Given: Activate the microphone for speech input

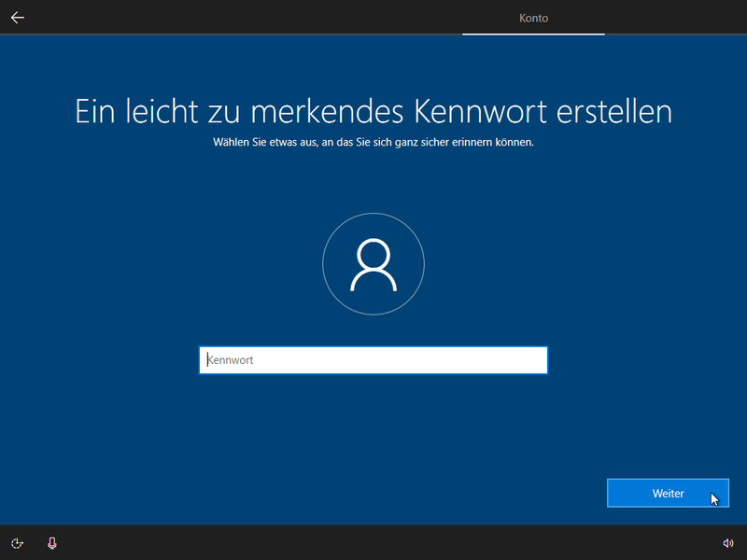Looking at the screenshot, I should [x=50, y=541].
